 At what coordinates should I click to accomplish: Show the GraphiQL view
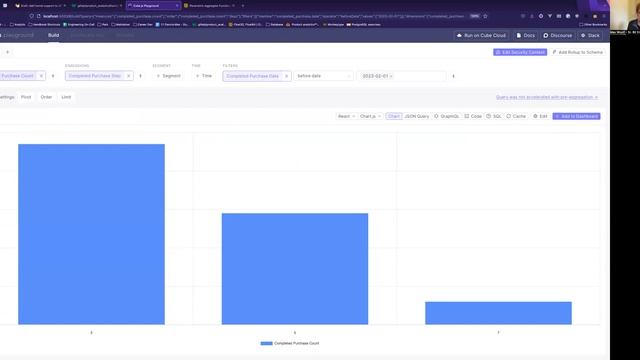point(447,116)
